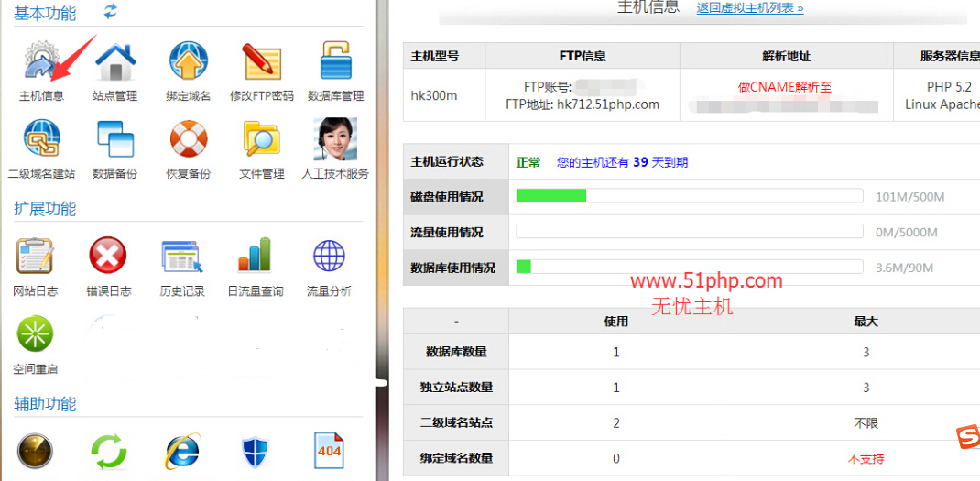
Task: Open 站点管理 site management house icon
Action: [x=115, y=61]
